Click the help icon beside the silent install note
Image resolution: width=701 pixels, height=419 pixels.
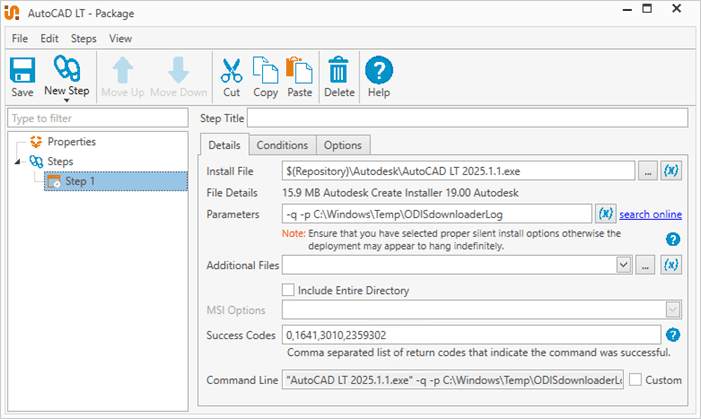tap(673, 239)
